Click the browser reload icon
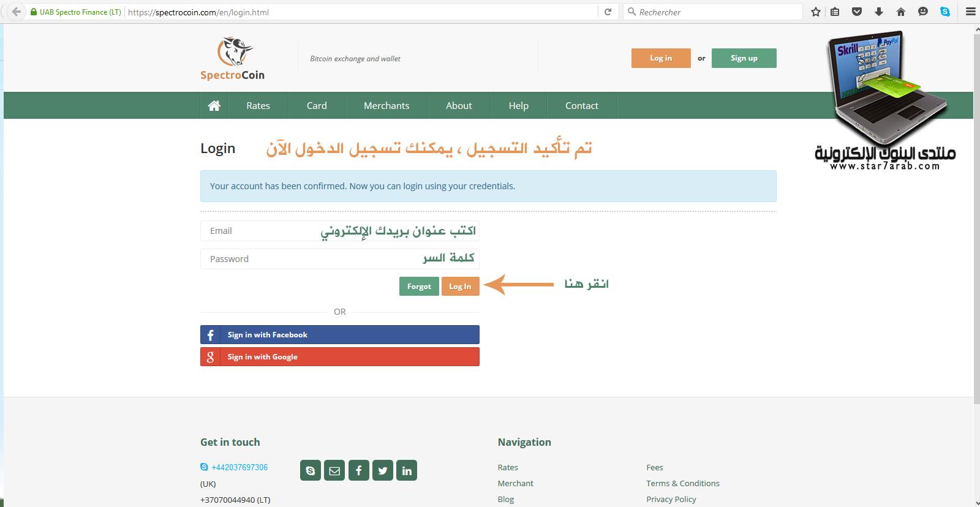Image resolution: width=980 pixels, height=507 pixels. click(x=608, y=12)
